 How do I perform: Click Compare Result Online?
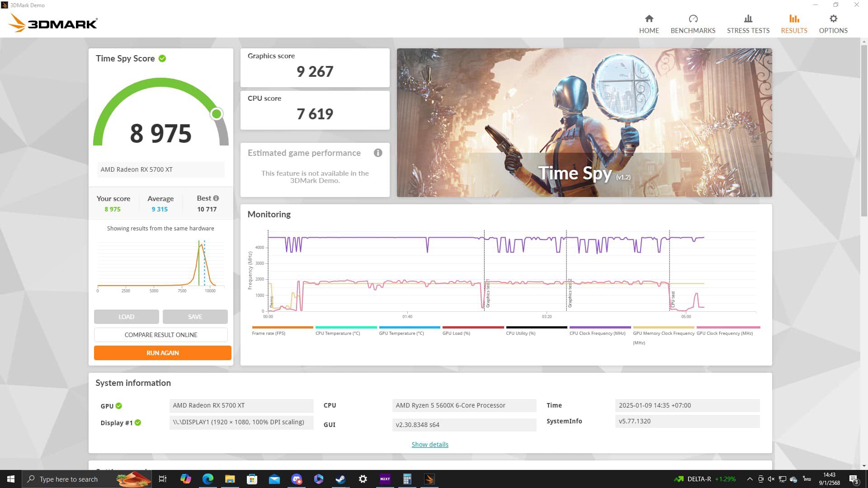[160, 335]
